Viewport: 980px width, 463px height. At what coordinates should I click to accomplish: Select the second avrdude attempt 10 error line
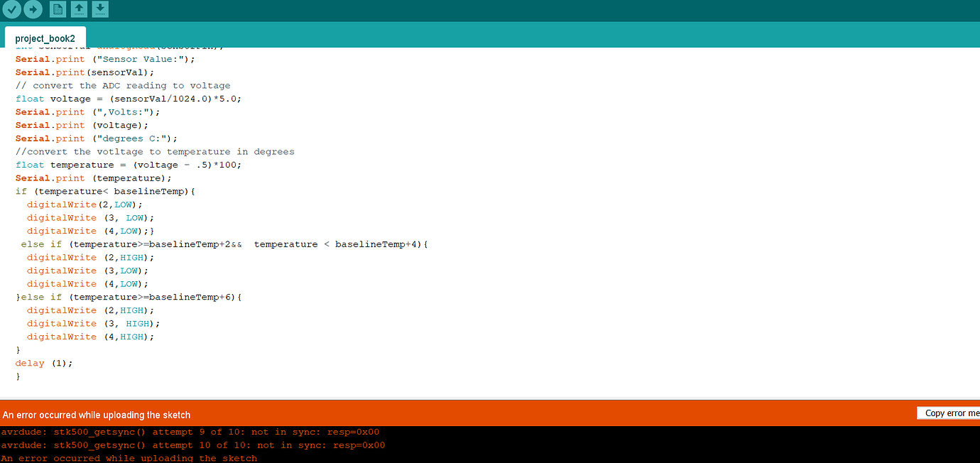point(194,445)
